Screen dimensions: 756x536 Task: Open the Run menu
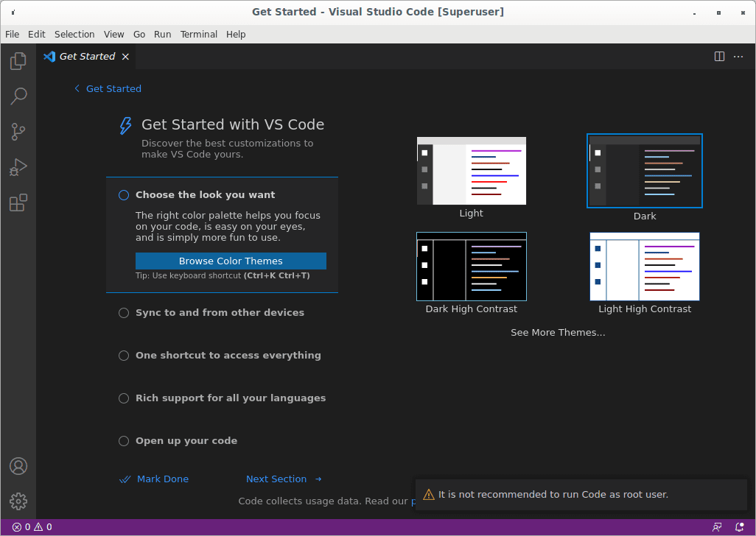(163, 34)
